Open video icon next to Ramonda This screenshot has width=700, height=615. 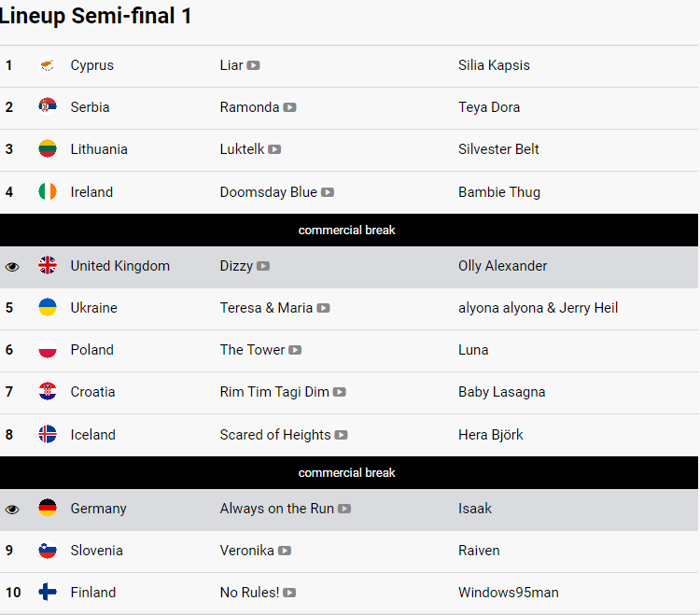pos(289,107)
